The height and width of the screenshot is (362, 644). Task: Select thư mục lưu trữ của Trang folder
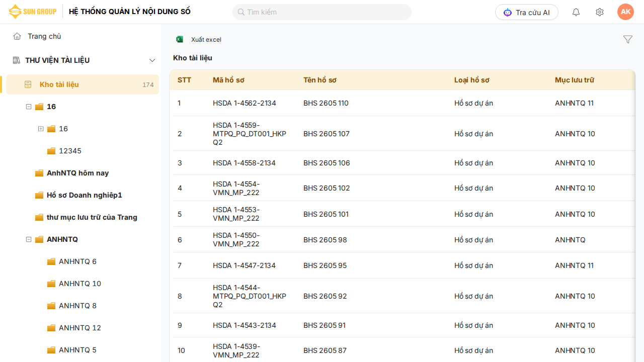[x=92, y=217]
